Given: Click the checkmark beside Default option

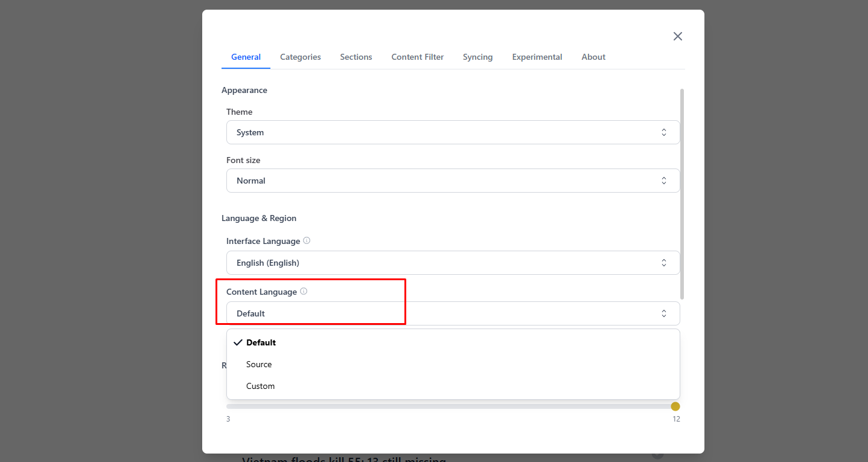Looking at the screenshot, I should pos(238,342).
